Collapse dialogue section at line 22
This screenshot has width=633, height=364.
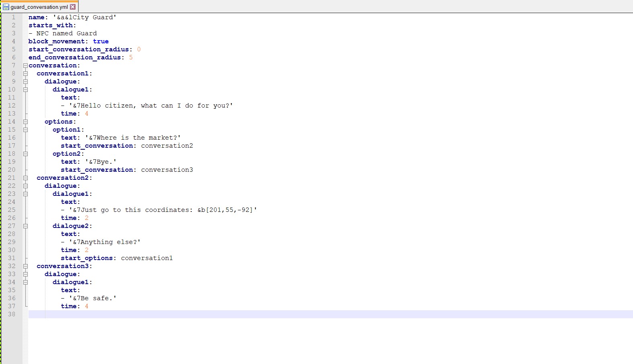[x=25, y=186]
